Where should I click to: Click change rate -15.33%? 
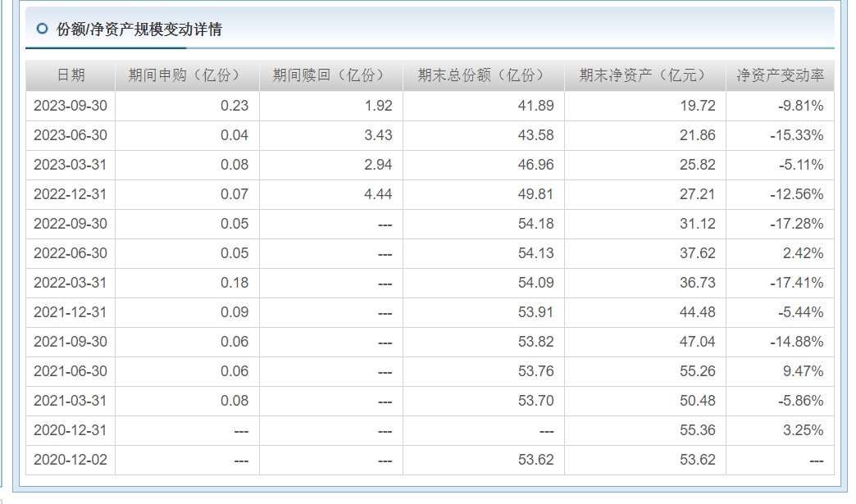(797, 135)
